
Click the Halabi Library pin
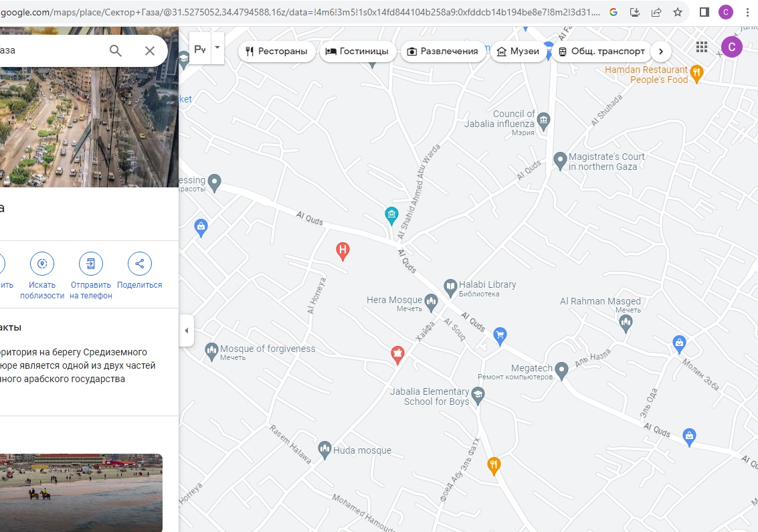pyautogui.click(x=450, y=288)
